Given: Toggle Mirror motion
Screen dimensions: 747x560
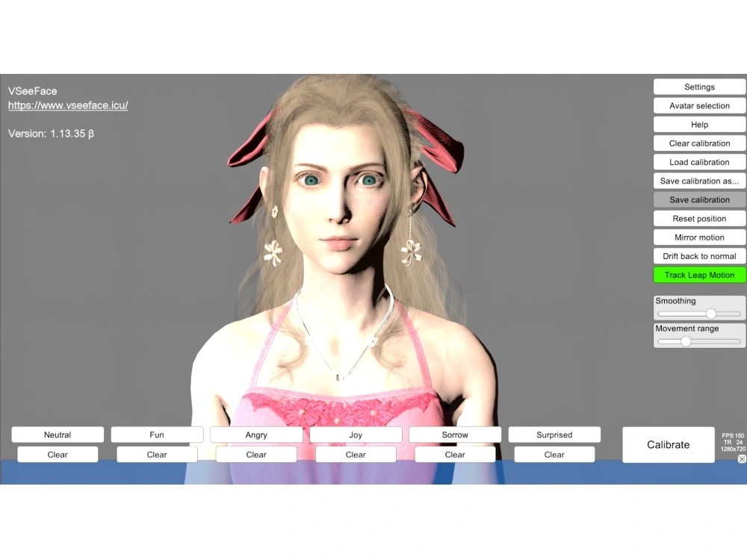Looking at the screenshot, I should (699, 237).
